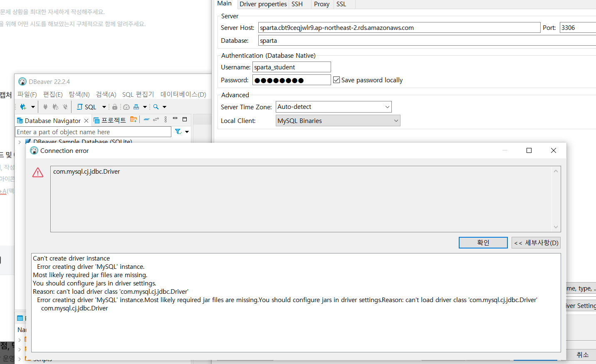
Task: Click the Server Host field
Action: (399, 27)
